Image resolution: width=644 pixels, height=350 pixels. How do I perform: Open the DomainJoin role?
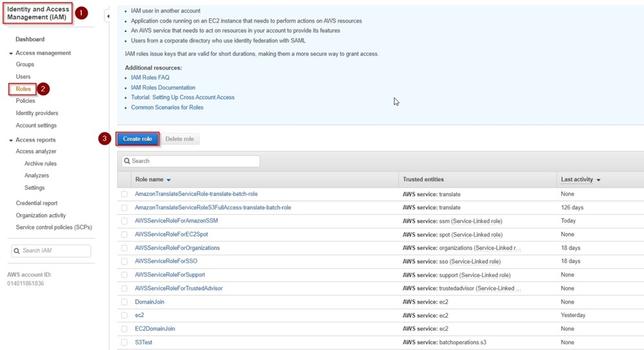[x=149, y=302]
